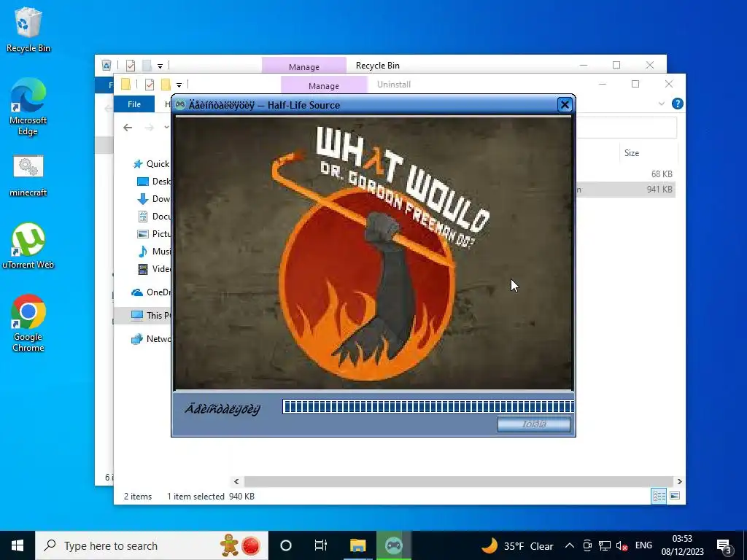Select the minecraft desktop file icon
Screen dimensions: 747x560
click(x=28, y=176)
